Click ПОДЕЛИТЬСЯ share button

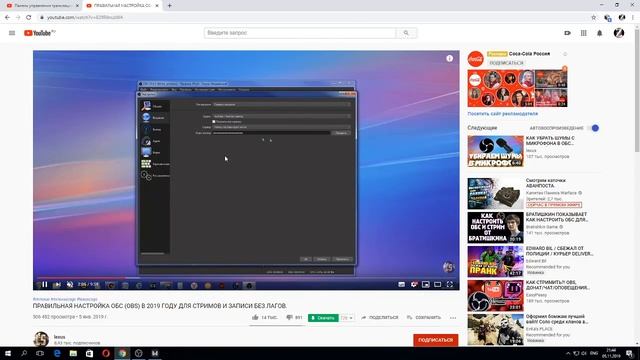(x=380, y=318)
